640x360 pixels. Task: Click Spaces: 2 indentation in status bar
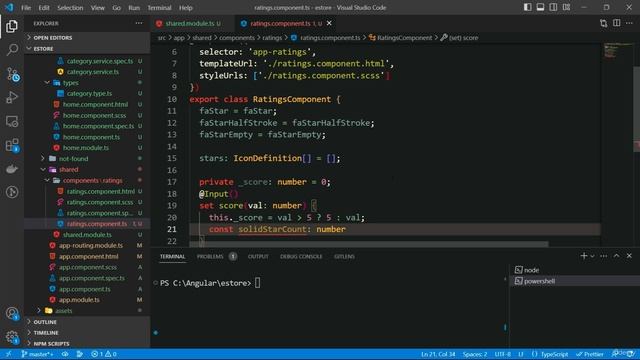[475, 354]
